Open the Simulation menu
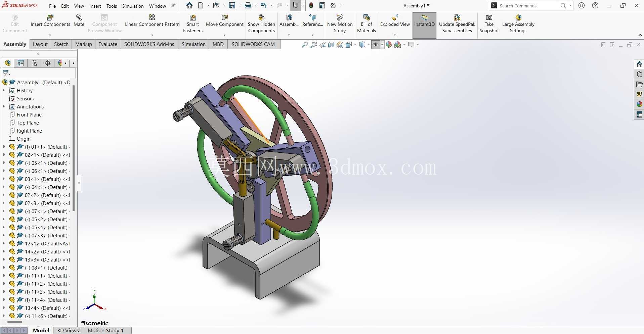The image size is (644, 334). (133, 6)
